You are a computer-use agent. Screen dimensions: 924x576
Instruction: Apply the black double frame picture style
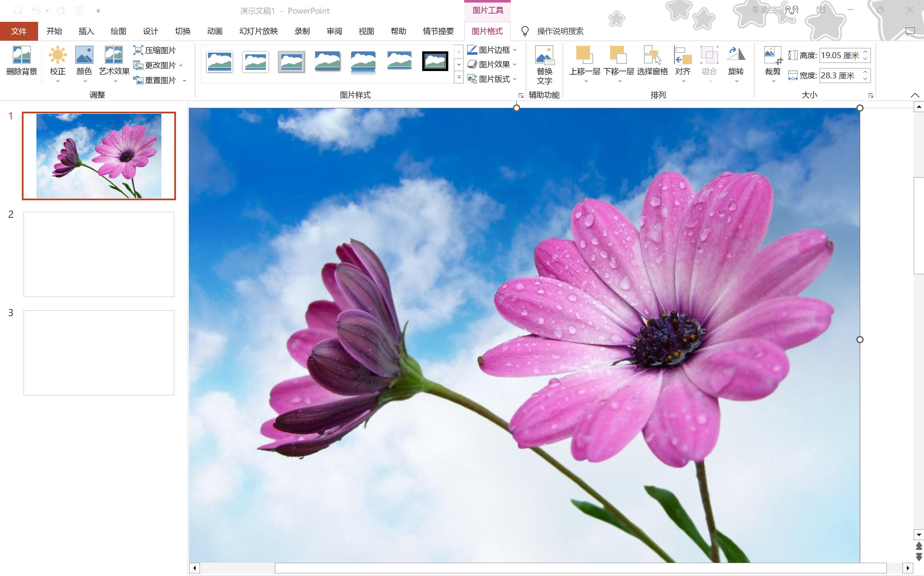(x=435, y=61)
